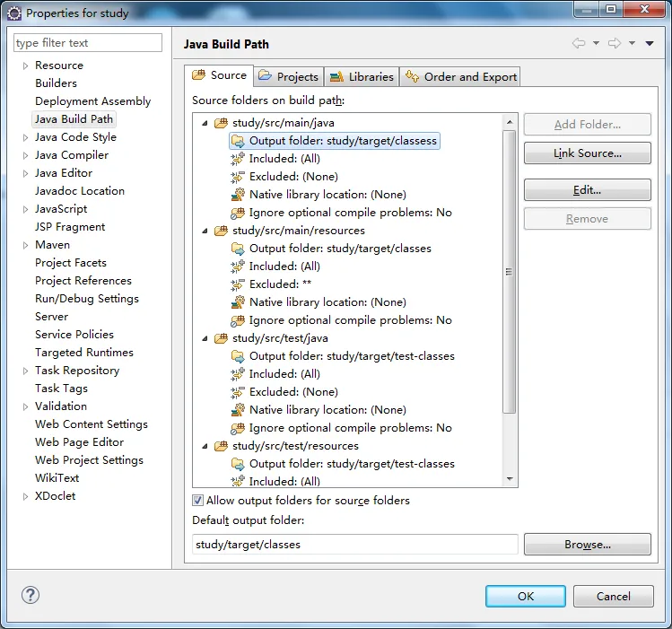
Task: Click the Remove button
Action: pos(588,219)
